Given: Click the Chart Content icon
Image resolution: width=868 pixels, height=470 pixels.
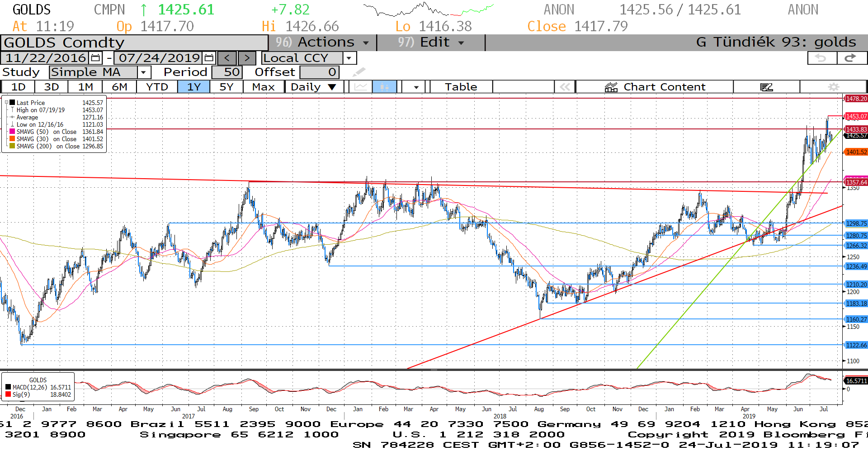Looking at the screenshot, I should (611, 87).
